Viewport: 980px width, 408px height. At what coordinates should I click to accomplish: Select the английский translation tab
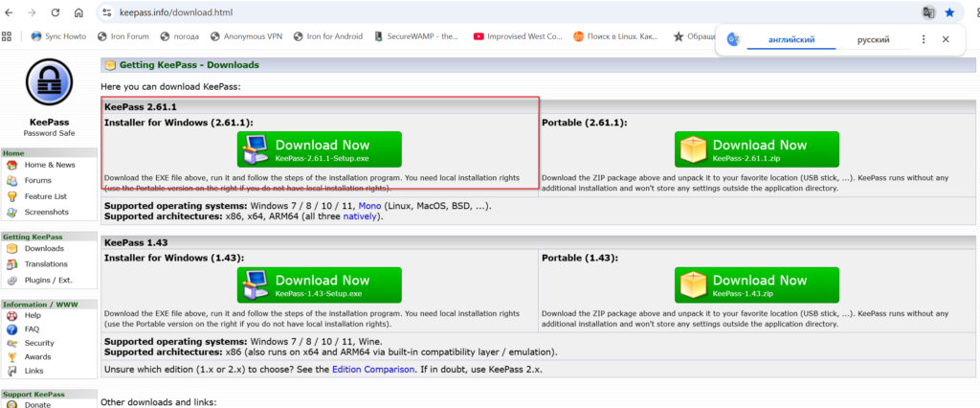791,39
